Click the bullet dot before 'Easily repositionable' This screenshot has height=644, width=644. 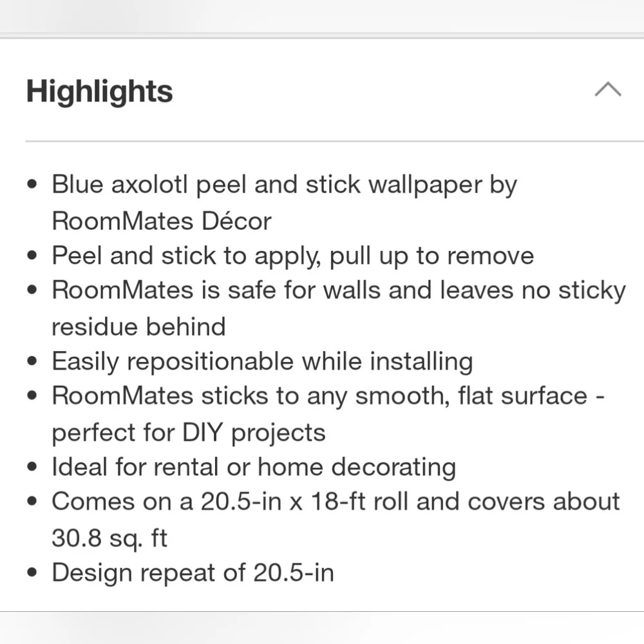tap(32, 361)
